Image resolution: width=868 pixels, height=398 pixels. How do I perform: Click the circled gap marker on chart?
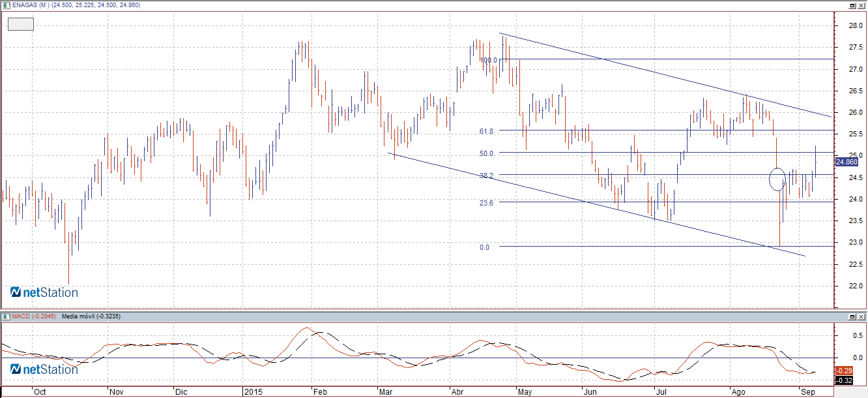(777, 179)
